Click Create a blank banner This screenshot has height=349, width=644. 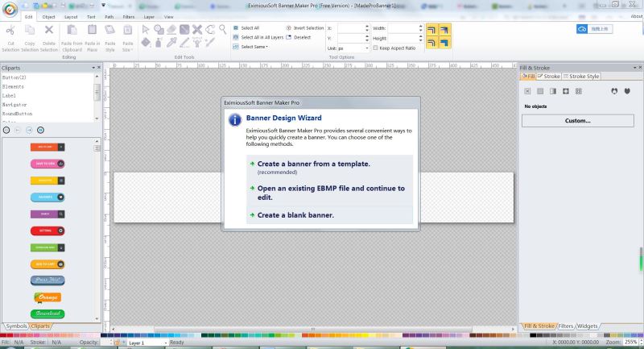click(295, 215)
